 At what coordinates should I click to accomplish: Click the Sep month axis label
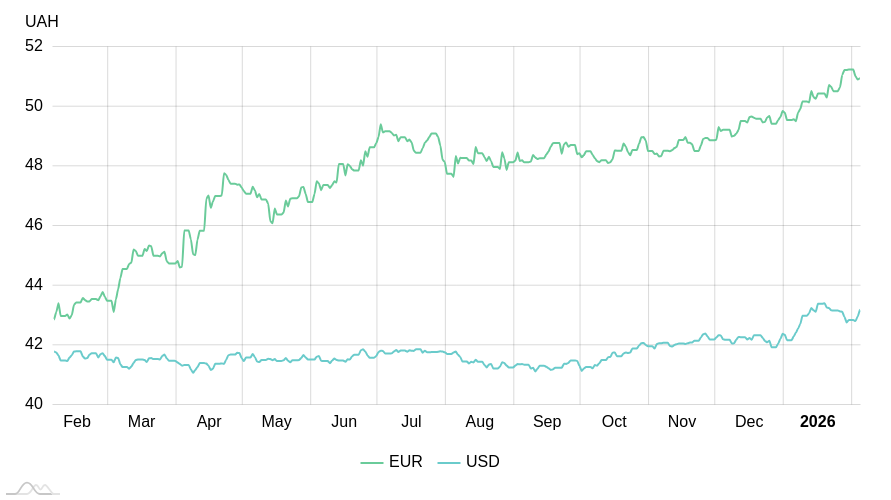[x=547, y=422]
